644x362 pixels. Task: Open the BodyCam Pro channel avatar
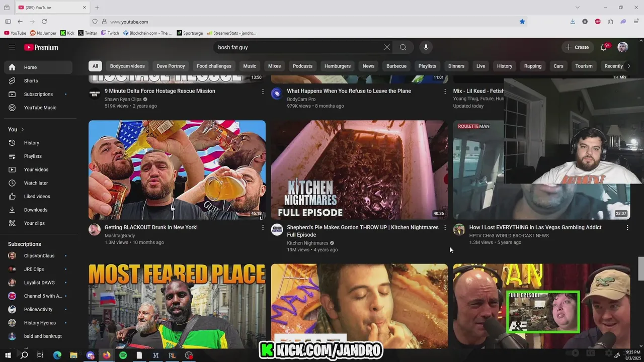[x=277, y=94]
